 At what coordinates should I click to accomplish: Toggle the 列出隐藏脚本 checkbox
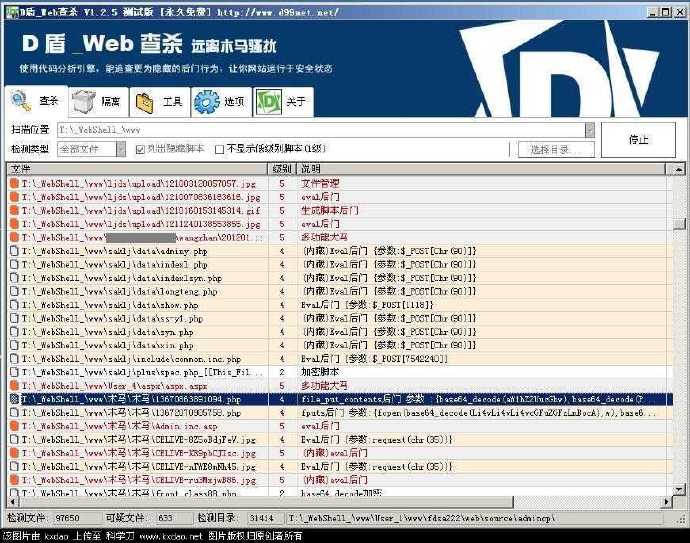tap(140, 150)
